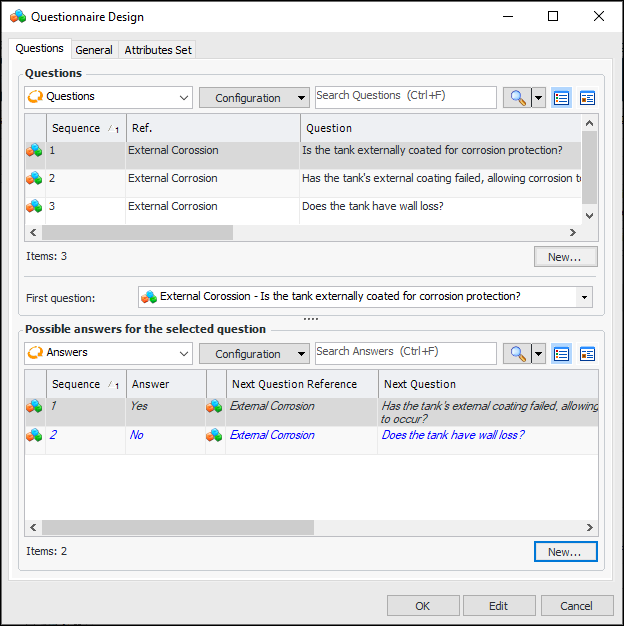Open the Attributes Set tab

(x=158, y=50)
